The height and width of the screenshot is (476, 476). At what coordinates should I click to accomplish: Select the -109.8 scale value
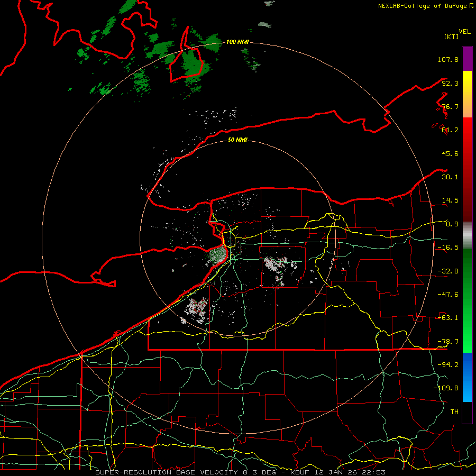tap(446, 388)
